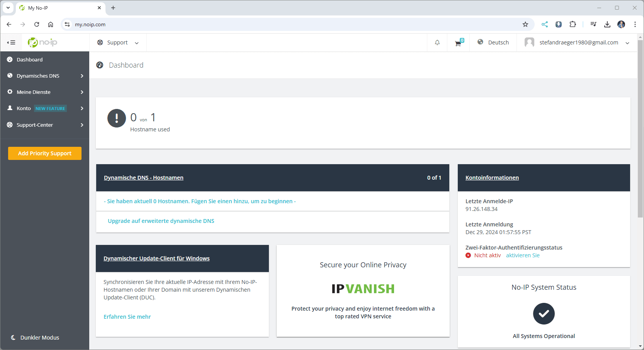Open the shopping cart

point(458,43)
